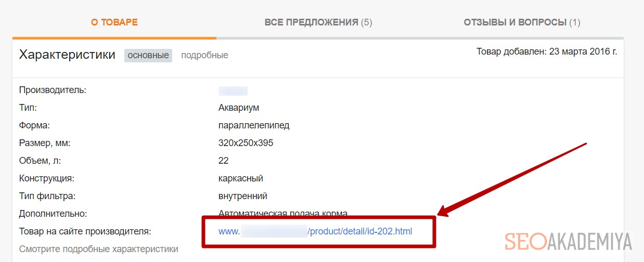644x262 pixels.
Task: Select the основные characteristics view
Action: pos(148,55)
